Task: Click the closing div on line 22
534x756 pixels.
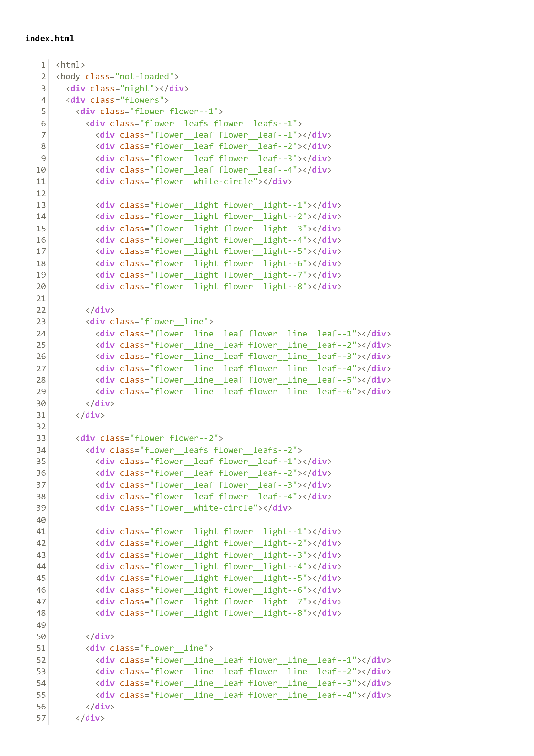Action: tap(100, 310)
